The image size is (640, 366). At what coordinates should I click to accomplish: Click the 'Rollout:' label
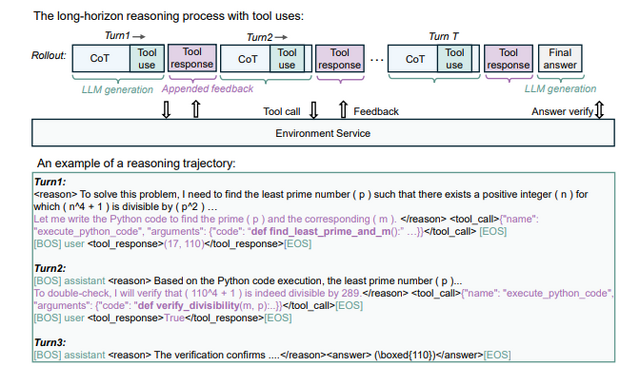point(49,55)
